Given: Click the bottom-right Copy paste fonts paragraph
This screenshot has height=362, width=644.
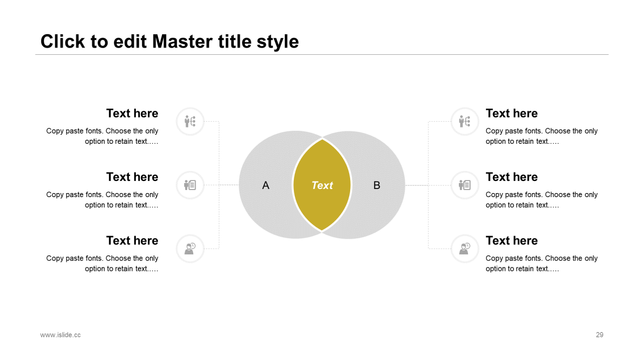Looking at the screenshot, I should [x=542, y=263].
